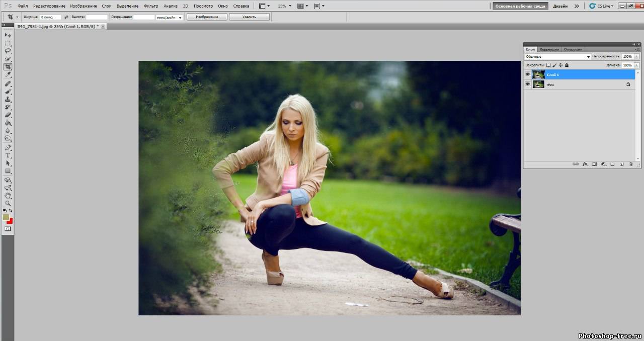Click the Изображение button in options bar
Screen dimensions: 644x341
[x=207, y=17]
